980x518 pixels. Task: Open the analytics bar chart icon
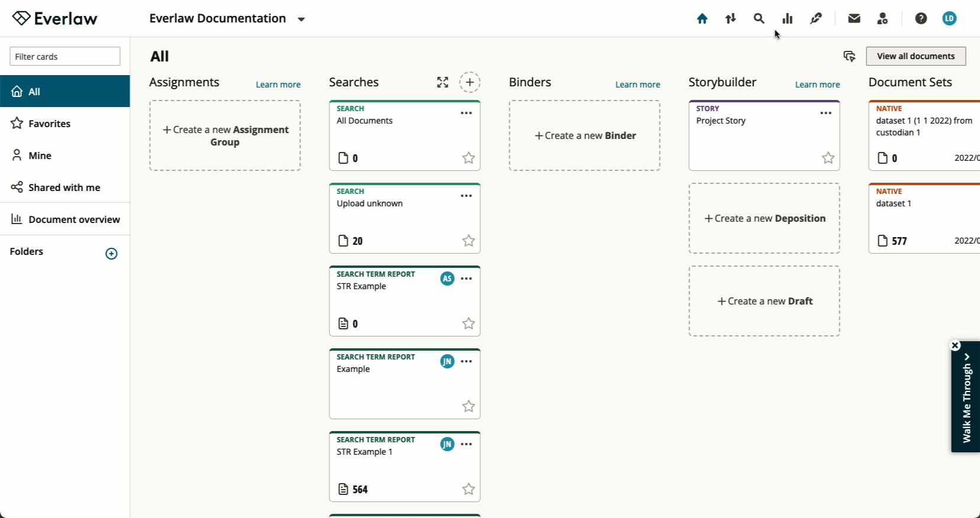pos(787,18)
